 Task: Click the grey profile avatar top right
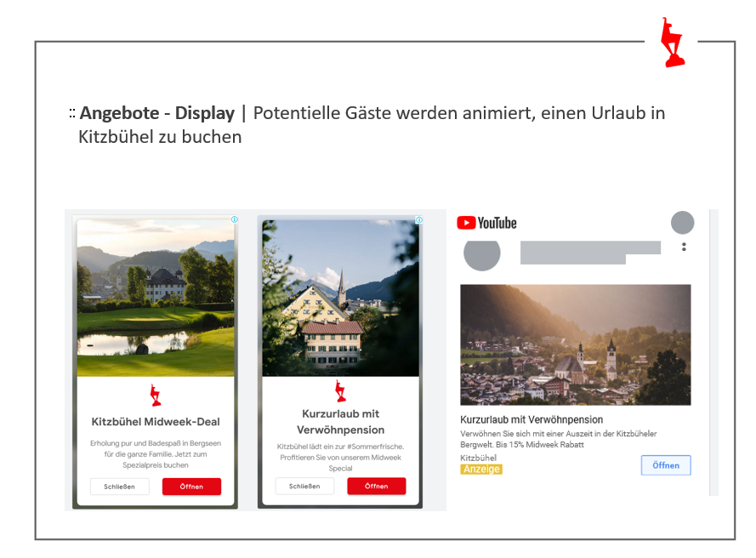coord(682,223)
